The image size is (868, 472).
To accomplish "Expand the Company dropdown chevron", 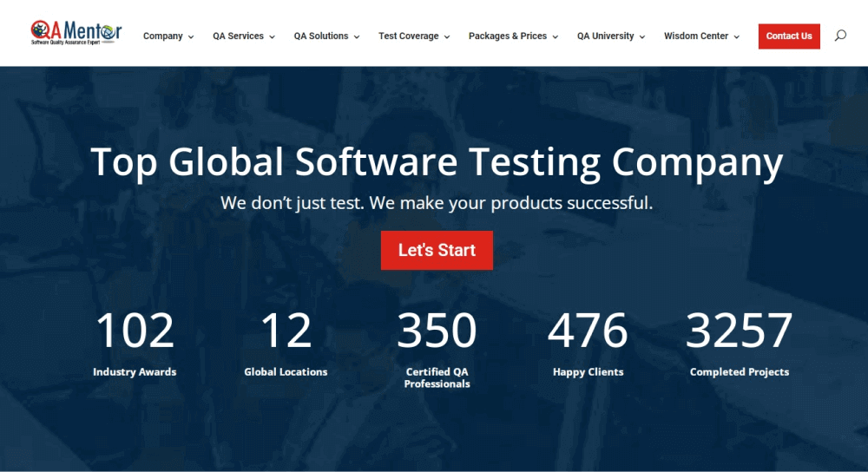I will (191, 37).
